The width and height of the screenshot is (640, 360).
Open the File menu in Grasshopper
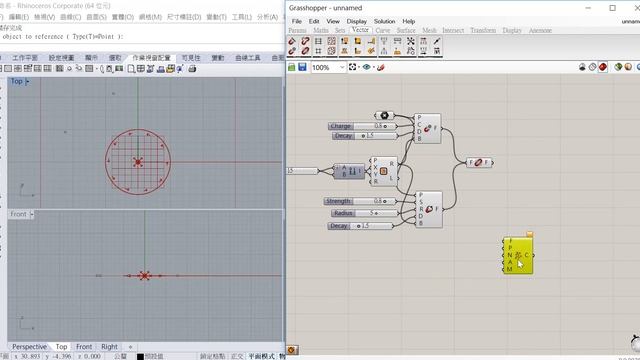297,21
